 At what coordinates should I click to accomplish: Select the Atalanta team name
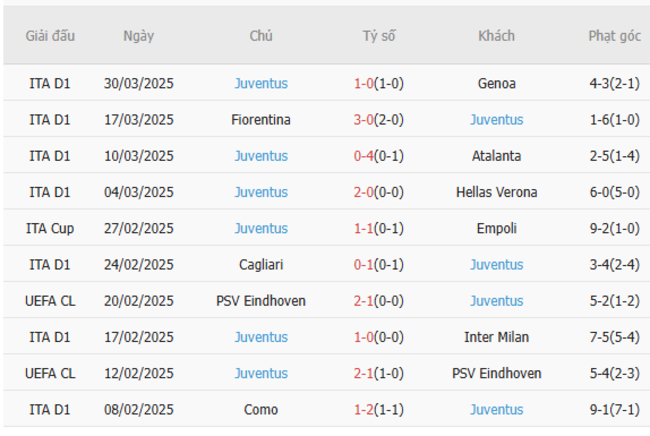[x=496, y=156]
